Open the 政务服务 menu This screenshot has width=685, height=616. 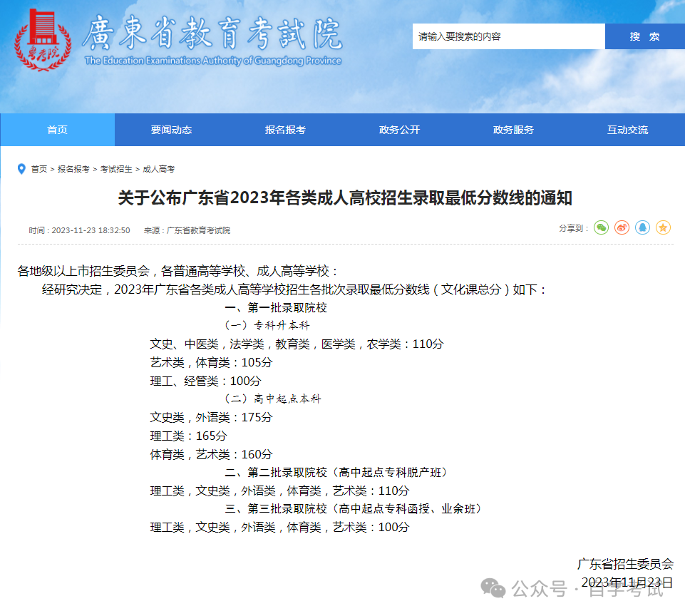tap(513, 130)
